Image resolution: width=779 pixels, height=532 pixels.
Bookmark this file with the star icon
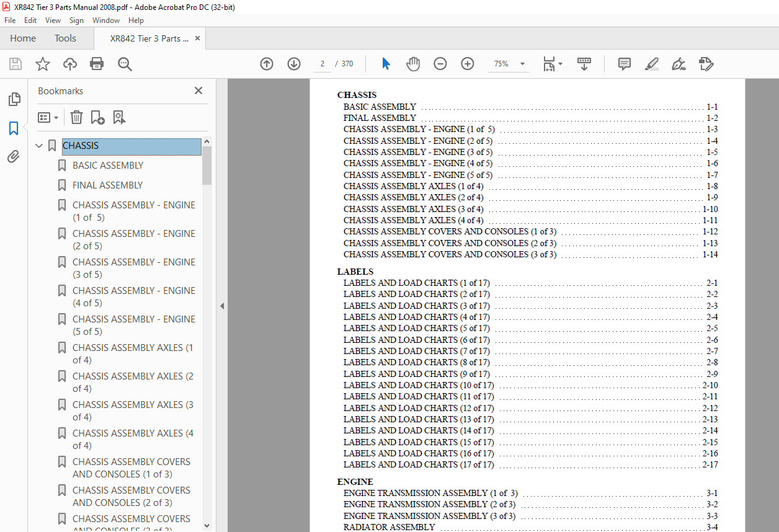[x=43, y=64]
